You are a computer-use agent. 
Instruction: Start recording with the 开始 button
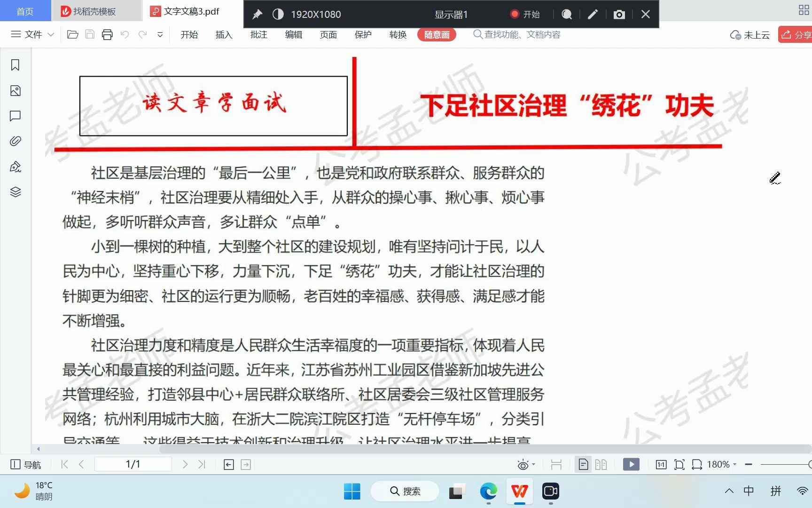coord(525,14)
